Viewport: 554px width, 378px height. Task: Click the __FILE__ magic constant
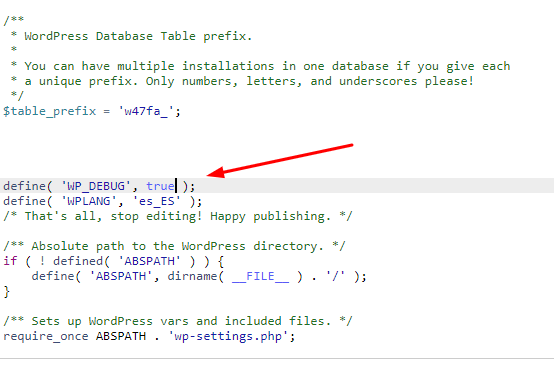click(260, 276)
